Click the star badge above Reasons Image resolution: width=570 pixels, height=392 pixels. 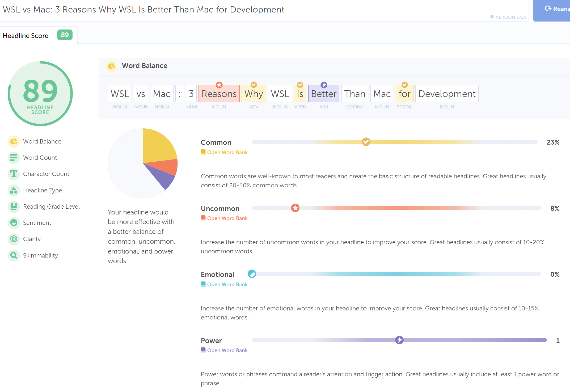tap(219, 85)
